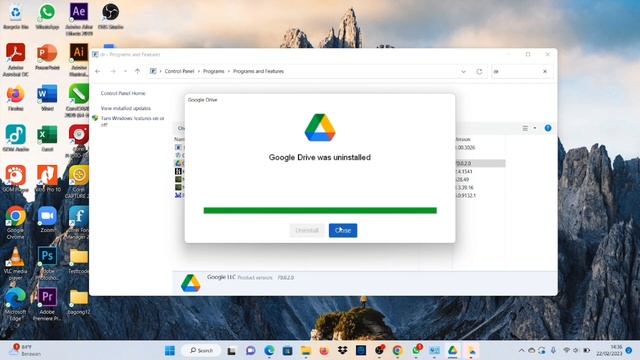Image resolution: width=640 pixels, height=360 pixels.
Task: Open recent locations dropdown in Control Panel
Action: (125, 71)
